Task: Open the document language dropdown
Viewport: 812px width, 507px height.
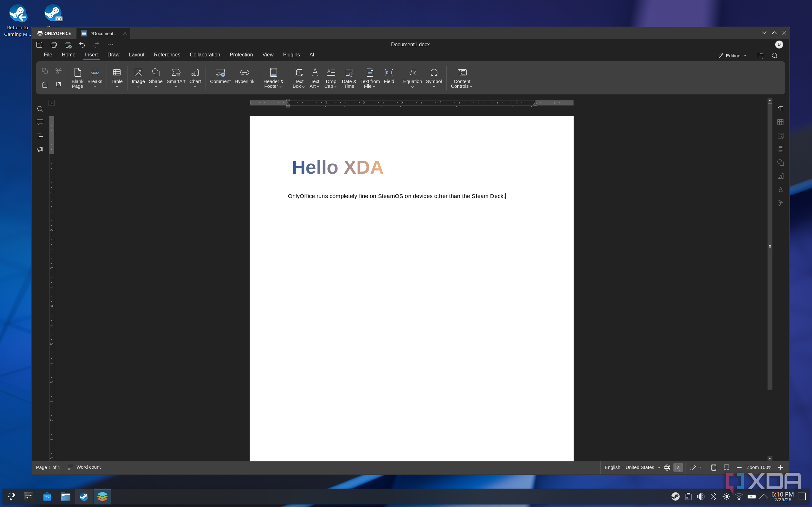Action: [x=632, y=467]
